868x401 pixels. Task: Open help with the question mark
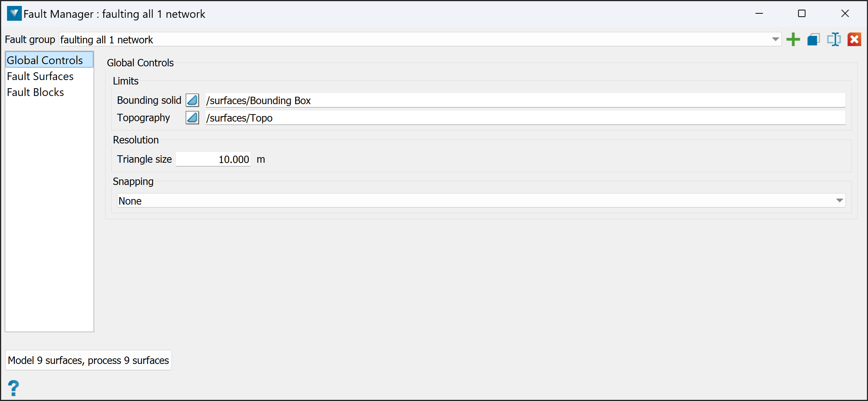[x=13, y=388]
